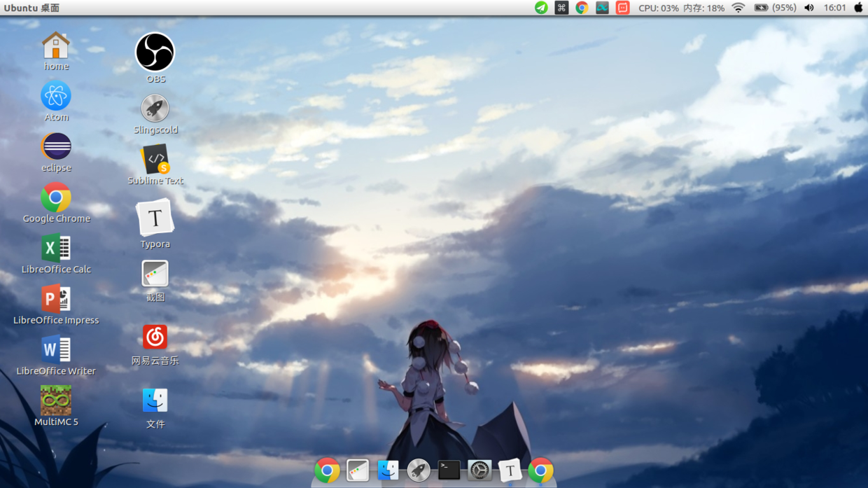Select the OBS desktop icon

(x=155, y=52)
